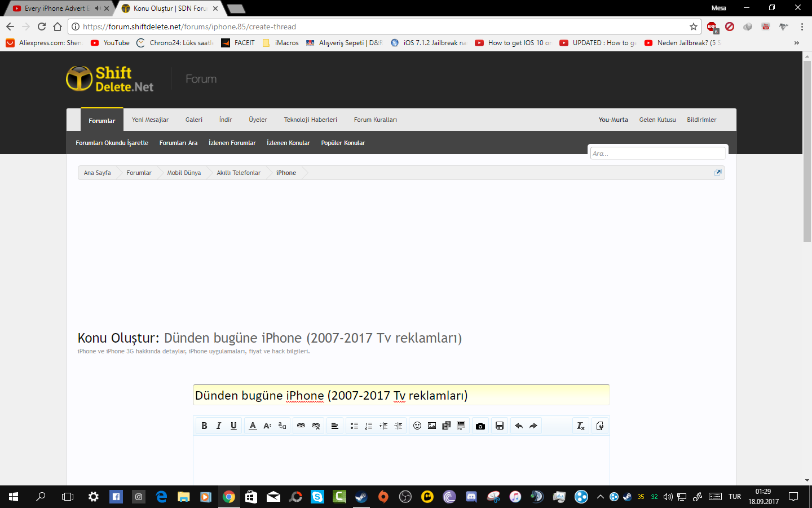Open Teknoloji Haberleri tab

[x=311, y=120]
